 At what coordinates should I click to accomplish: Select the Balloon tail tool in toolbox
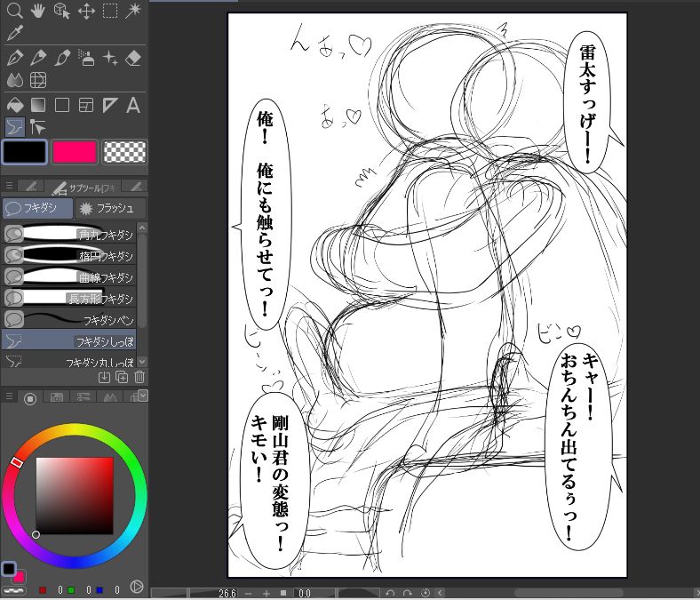[15, 127]
